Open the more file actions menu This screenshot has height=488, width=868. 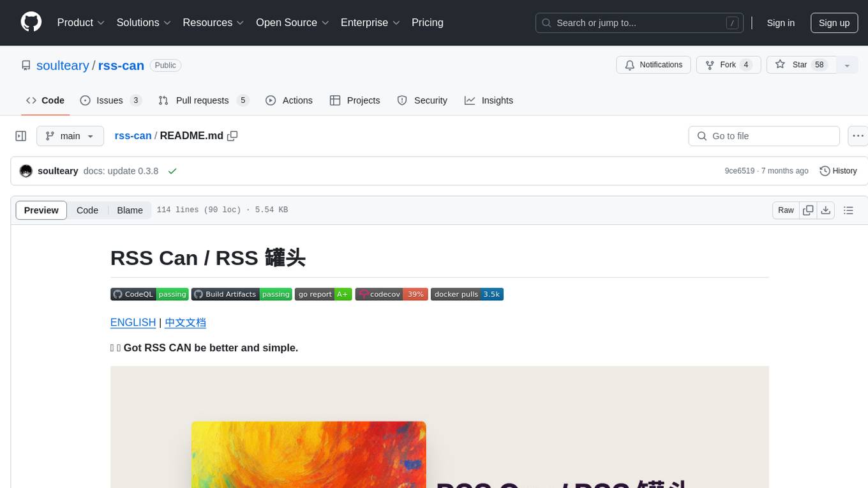click(858, 136)
